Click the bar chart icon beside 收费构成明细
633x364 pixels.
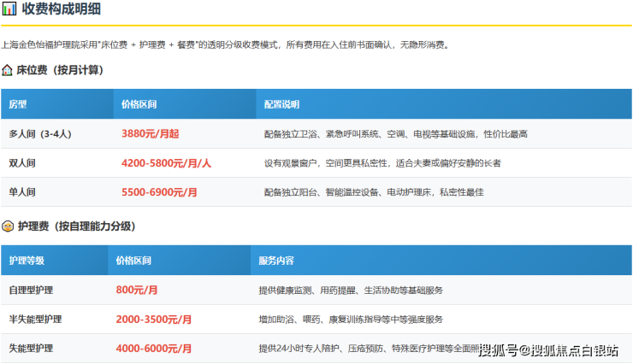pyautogui.click(x=9, y=10)
